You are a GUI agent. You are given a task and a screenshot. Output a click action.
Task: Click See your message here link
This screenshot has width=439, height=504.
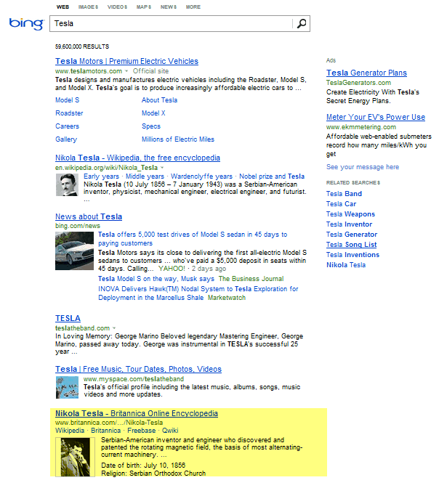(363, 167)
